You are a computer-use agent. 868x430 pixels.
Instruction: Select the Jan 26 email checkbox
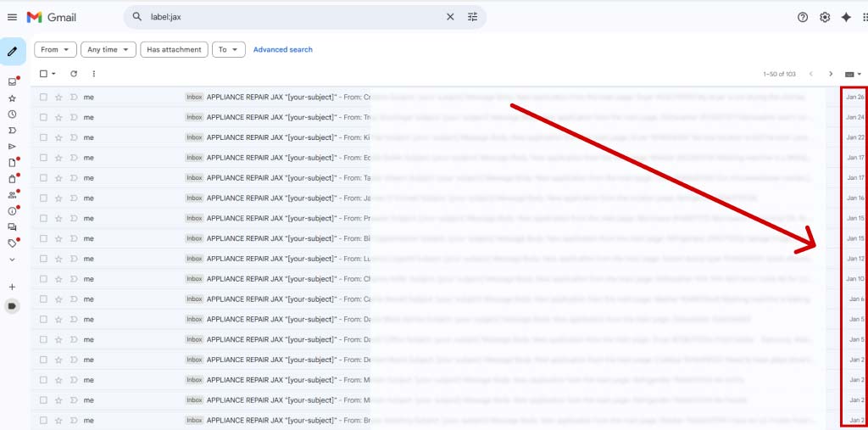[43, 97]
